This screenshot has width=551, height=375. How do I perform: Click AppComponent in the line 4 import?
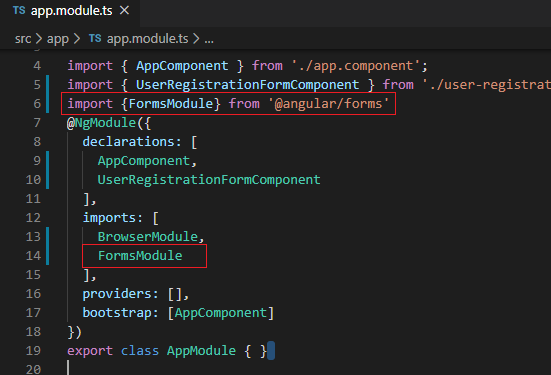(182, 66)
